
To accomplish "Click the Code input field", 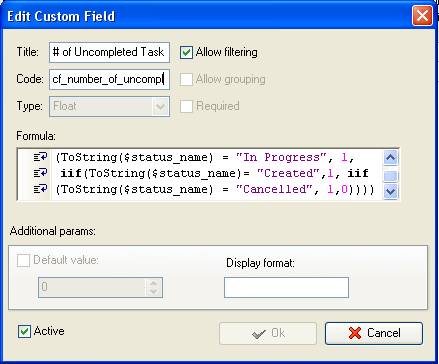I will (x=109, y=79).
